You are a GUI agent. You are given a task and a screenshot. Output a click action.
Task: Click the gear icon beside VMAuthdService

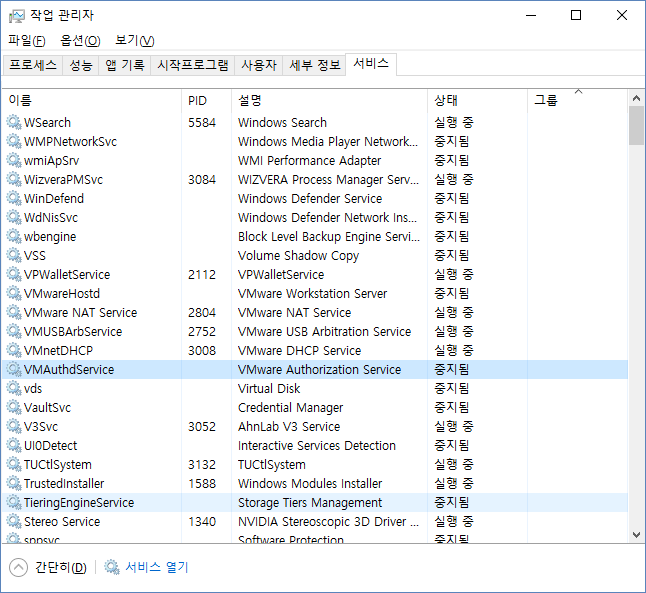[14, 369]
